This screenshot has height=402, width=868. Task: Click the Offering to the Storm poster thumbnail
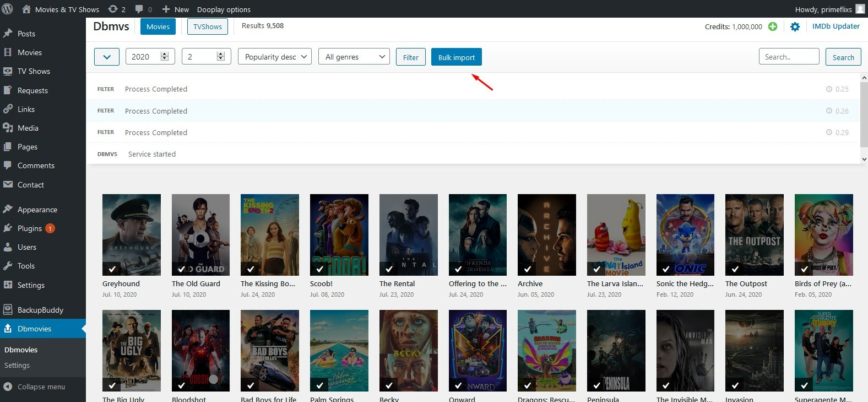coord(478,235)
